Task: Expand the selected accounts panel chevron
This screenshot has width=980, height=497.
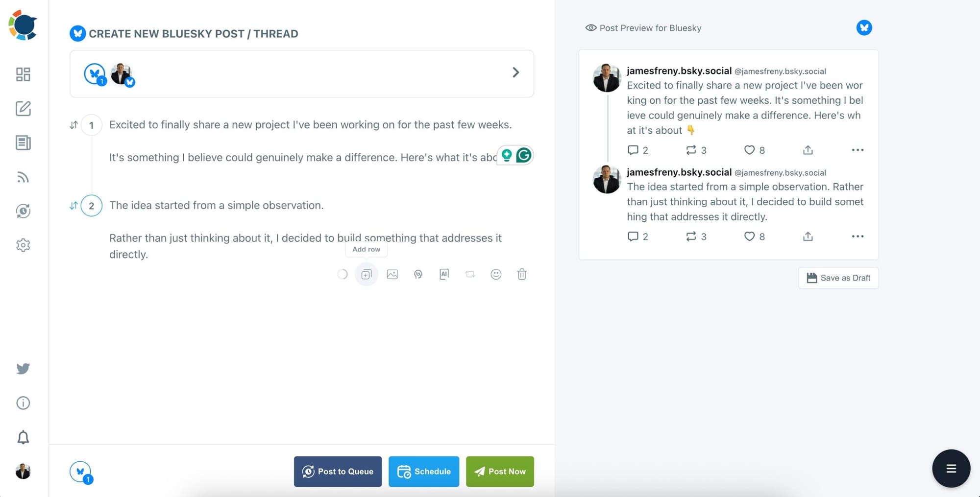Action: [516, 72]
